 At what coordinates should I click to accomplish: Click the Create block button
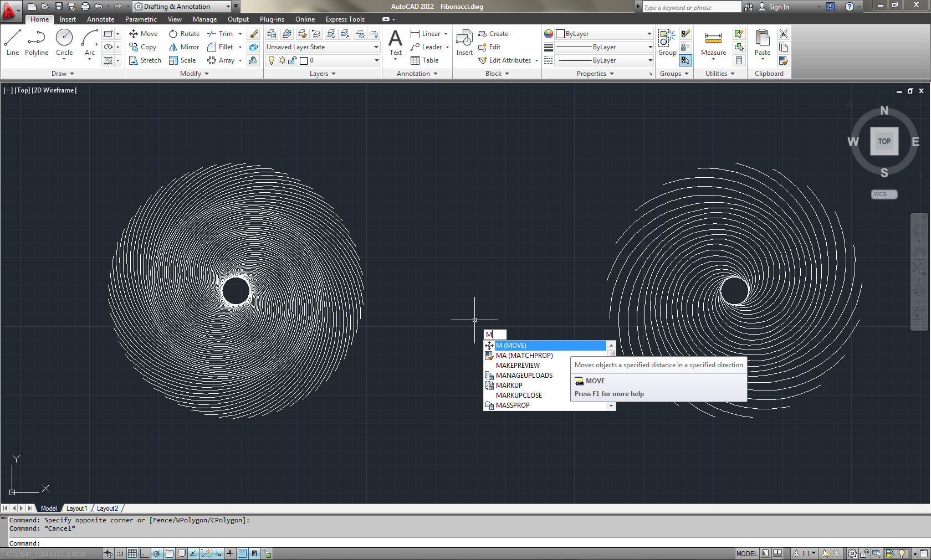493,34
